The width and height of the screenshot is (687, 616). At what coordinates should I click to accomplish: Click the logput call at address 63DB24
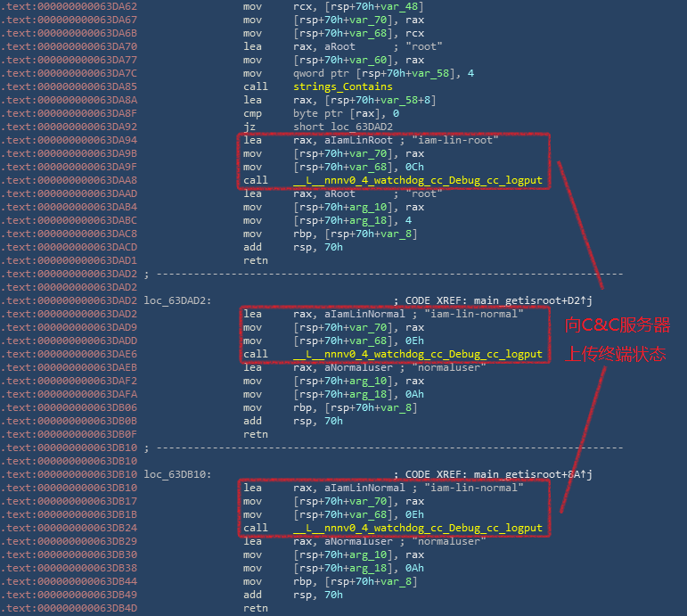[x=417, y=528]
